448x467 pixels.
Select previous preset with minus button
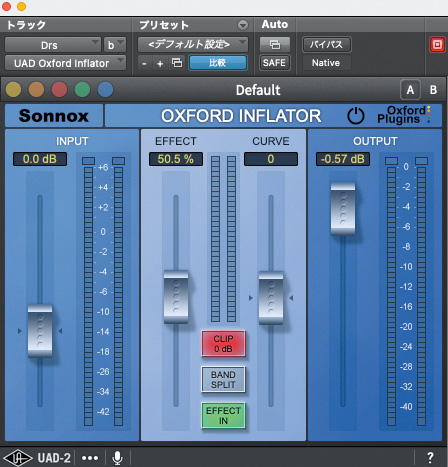pyautogui.click(x=144, y=63)
